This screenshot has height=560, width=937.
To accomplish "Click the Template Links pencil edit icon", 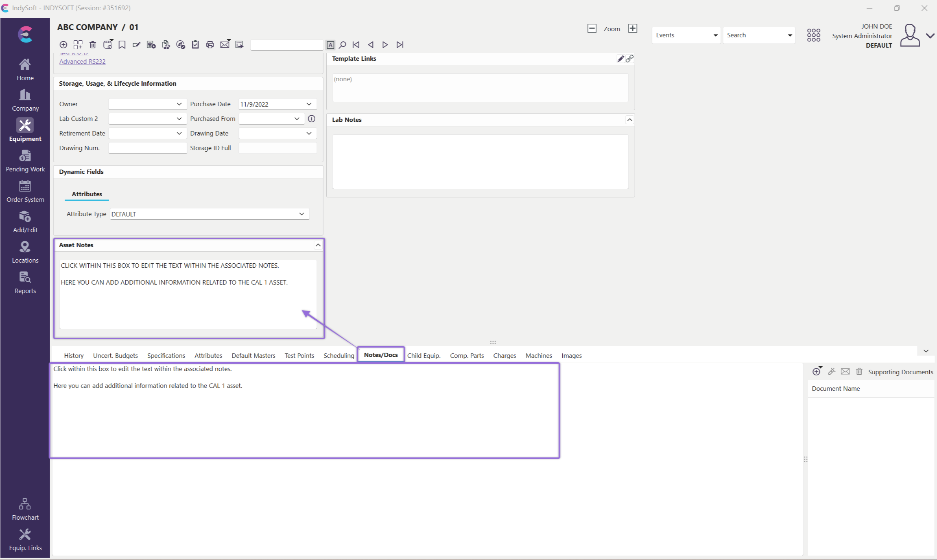I will pos(620,59).
